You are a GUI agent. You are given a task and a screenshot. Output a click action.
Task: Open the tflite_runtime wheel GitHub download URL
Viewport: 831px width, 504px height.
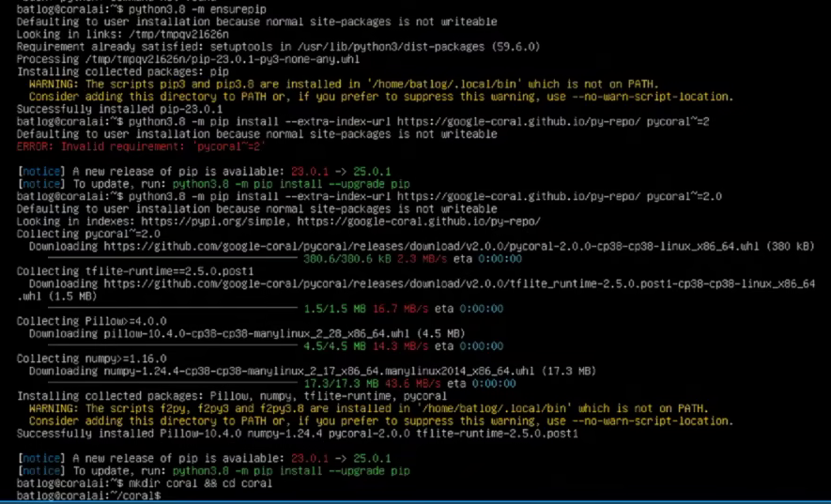416,290
